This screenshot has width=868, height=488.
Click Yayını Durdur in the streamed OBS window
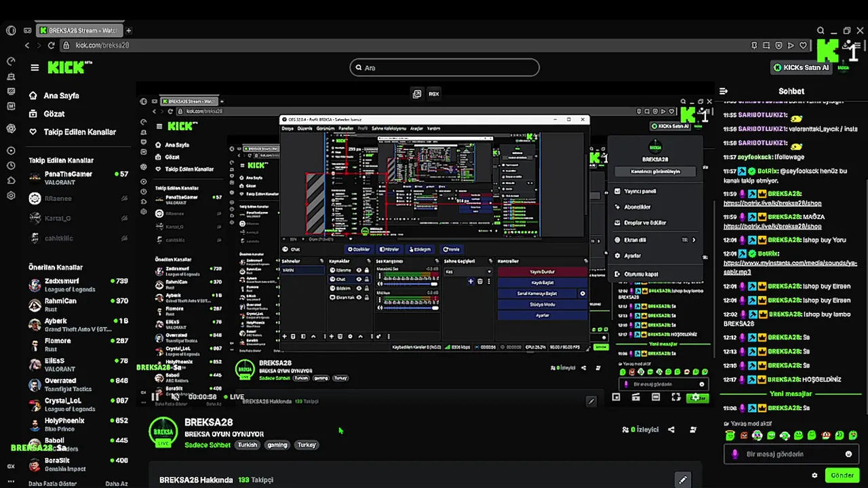pos(542,272)
